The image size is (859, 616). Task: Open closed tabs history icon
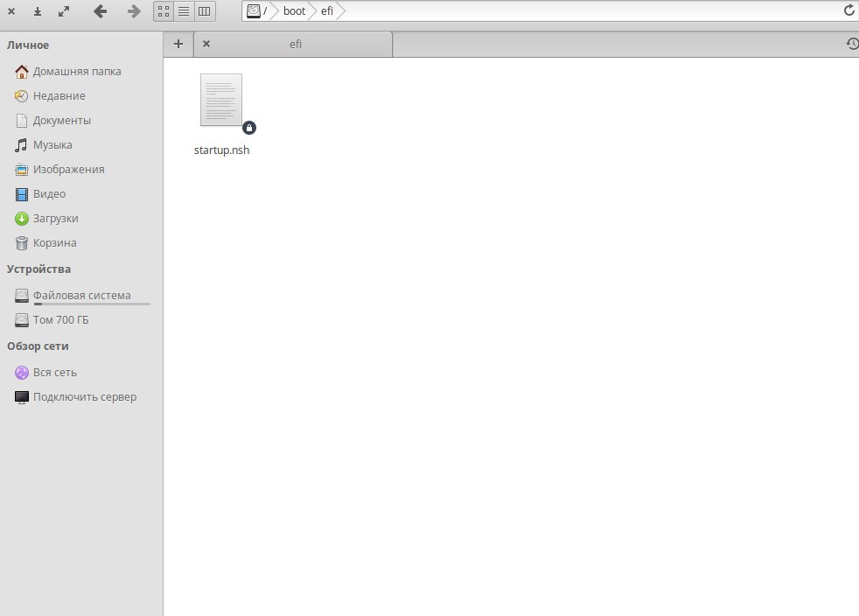click(x=852, y=44)
